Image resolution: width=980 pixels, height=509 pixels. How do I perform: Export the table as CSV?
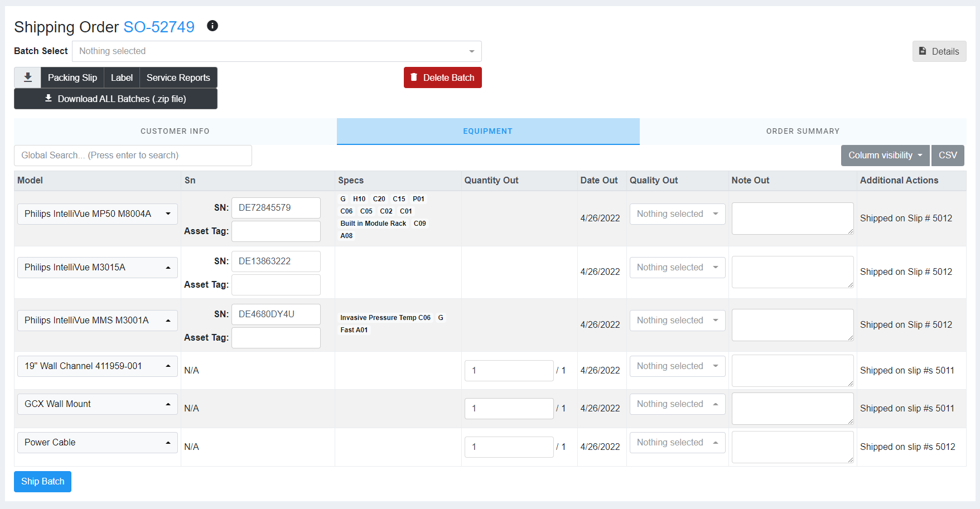(948, 156)
